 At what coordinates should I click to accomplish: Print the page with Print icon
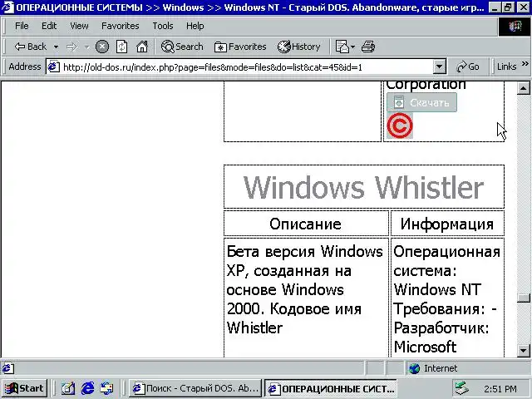(x=368, y=47)
